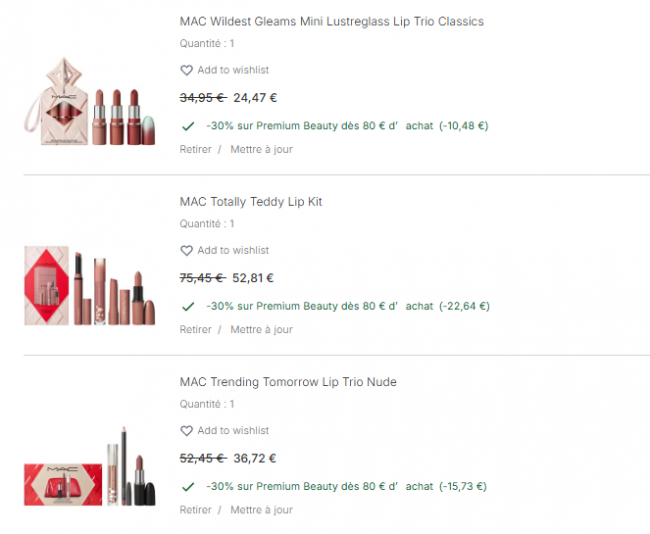Remove Totally Teddy Lip Kit with Retirer
Viewport: 650px width, 534px height.
[195, 330]
